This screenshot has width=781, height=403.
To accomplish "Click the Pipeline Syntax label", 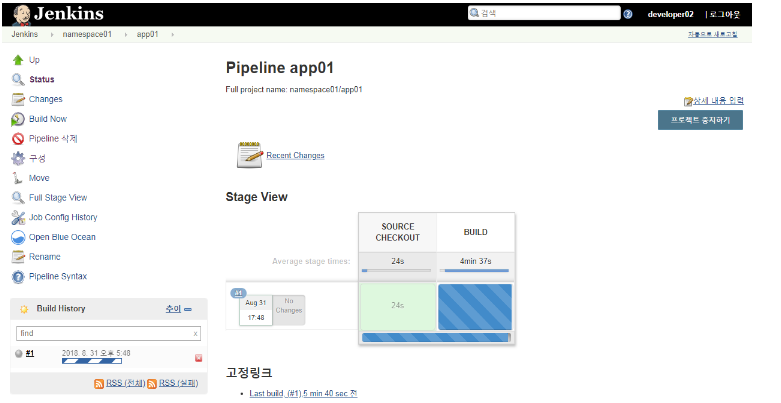I will 58,277.
